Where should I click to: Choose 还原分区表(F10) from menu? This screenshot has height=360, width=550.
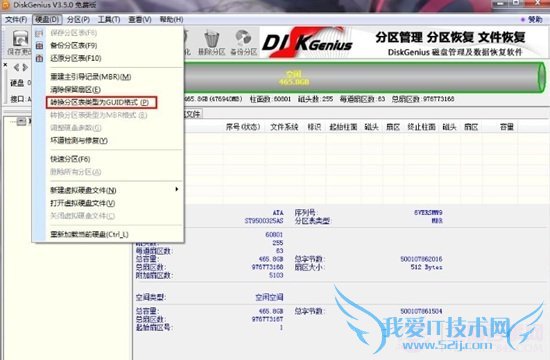[76, 58]
